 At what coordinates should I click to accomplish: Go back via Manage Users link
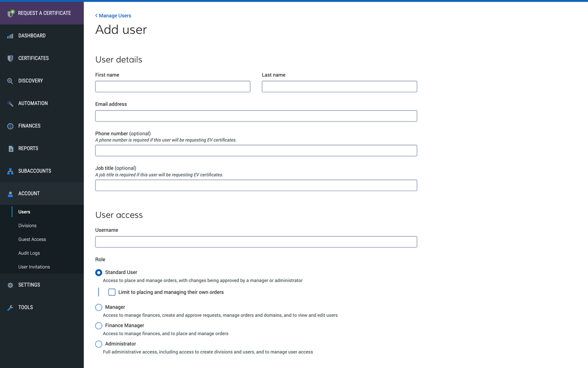(x=114, y=15)
